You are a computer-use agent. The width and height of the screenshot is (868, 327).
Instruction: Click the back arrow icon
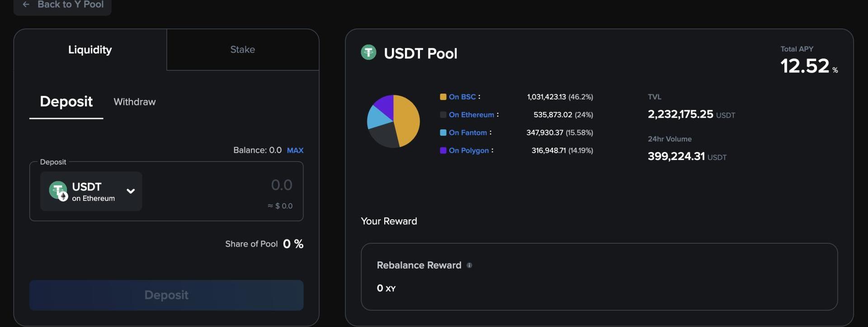pos(26,5)
